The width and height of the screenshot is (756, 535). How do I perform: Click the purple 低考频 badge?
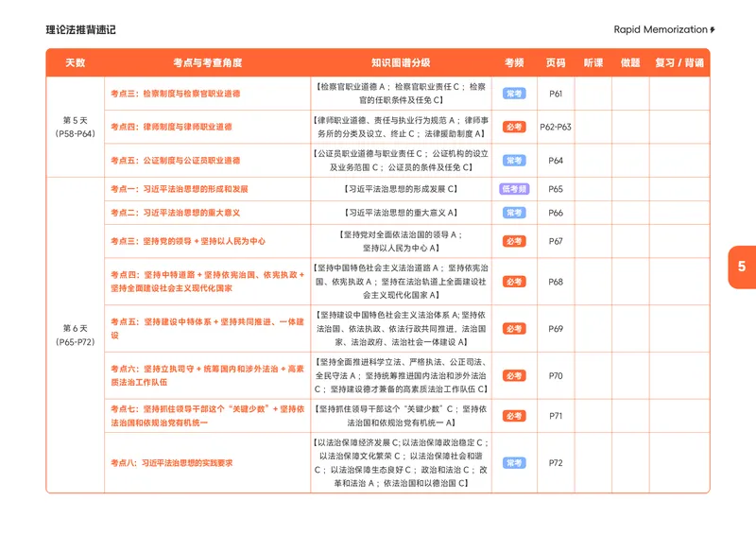click(x=514, y=189)
